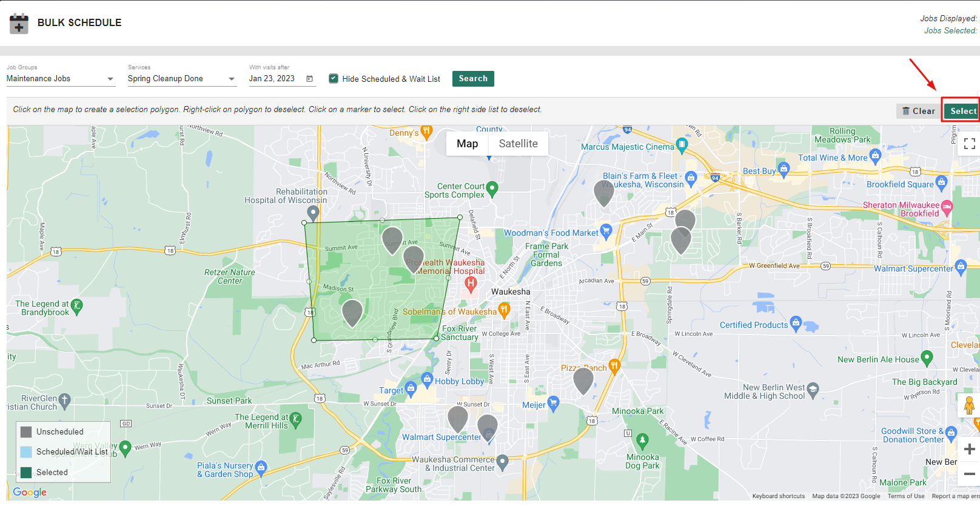Click the Denny's restaurant pin
980x506 pixels.
pyautogui.click(x=427, y=131)
